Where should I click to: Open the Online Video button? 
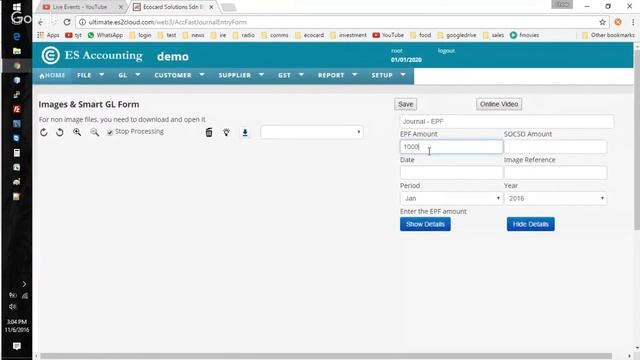pyautogui.click(x=499, y=104)
